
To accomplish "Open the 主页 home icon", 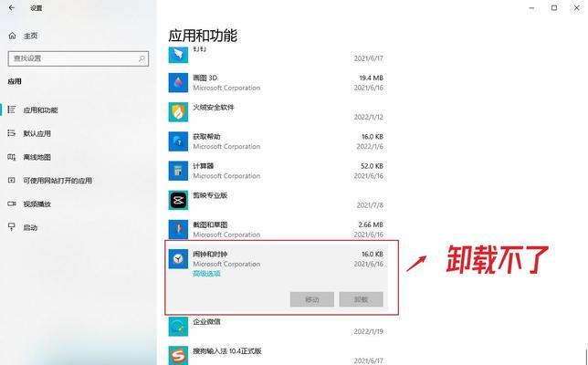I will (x=13, y=36).
